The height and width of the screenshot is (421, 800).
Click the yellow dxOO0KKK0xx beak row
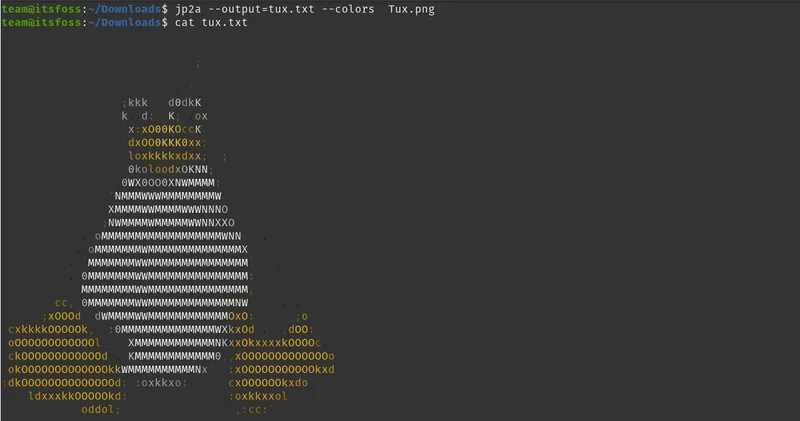167,143
